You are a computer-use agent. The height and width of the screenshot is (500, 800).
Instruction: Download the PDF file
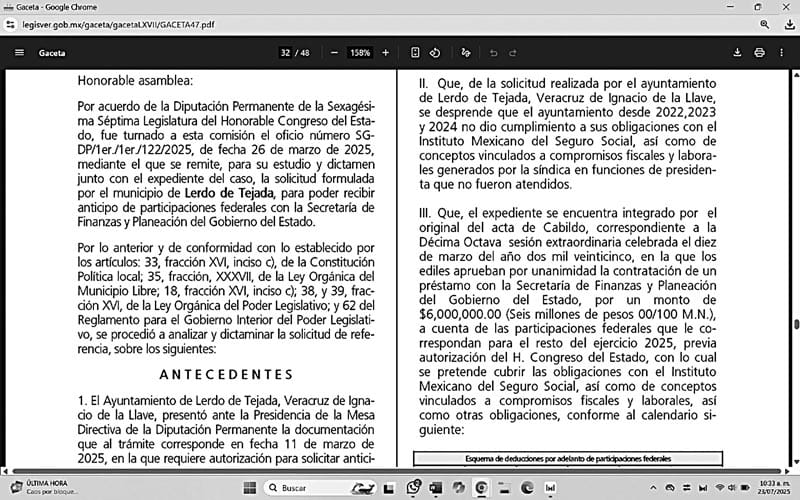738,52
